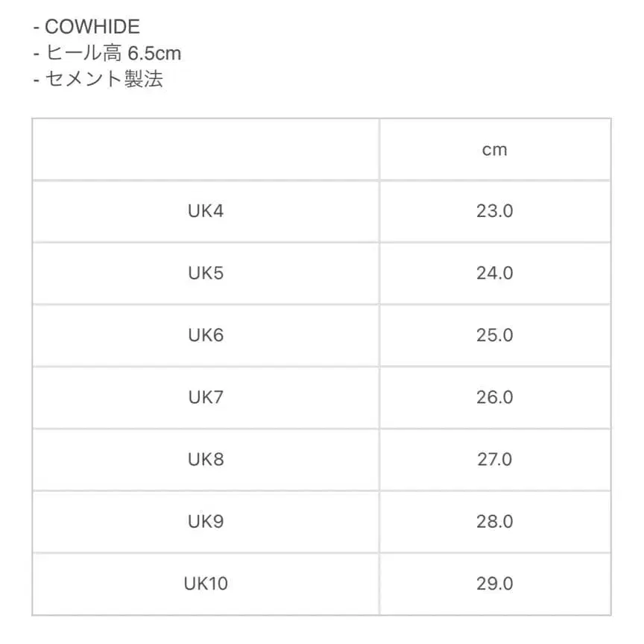Screen dimensions: 644x644
Task: Click the セメント製法 text line
Action: 98,80
